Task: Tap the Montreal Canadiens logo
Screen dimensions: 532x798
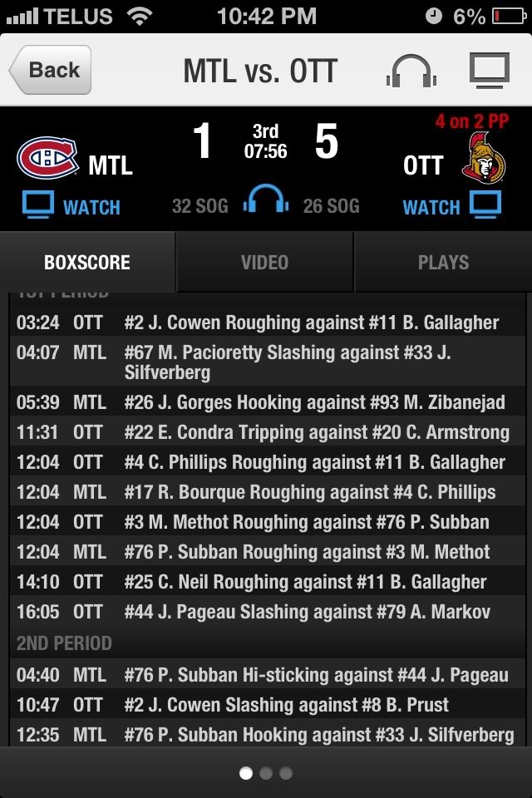Action: click(47, 158)
